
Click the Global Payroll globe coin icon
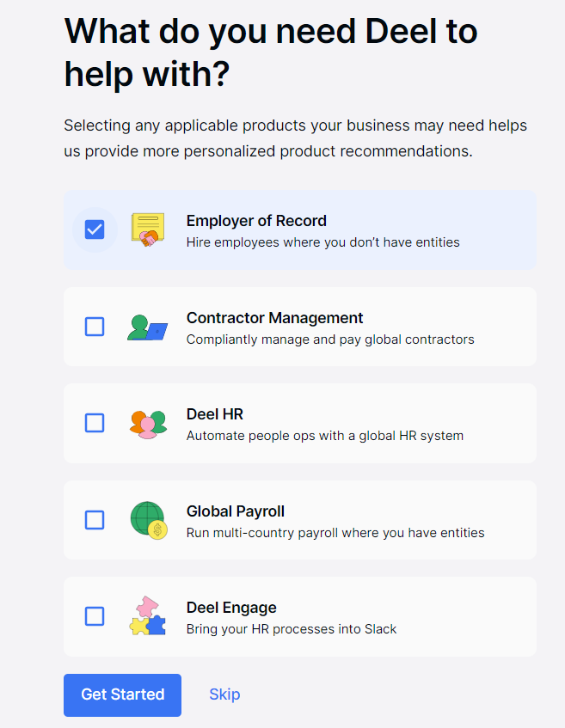(x=147, y=520)
